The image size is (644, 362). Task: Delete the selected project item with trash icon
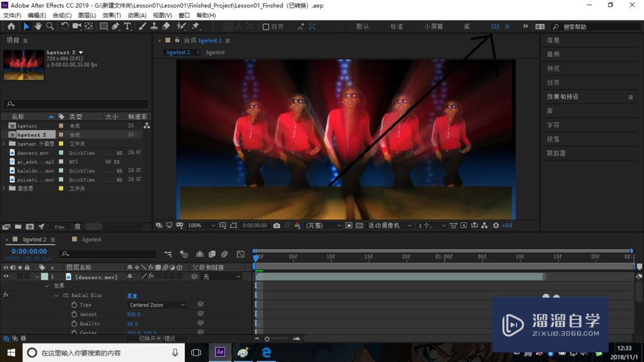click(77, 226)
